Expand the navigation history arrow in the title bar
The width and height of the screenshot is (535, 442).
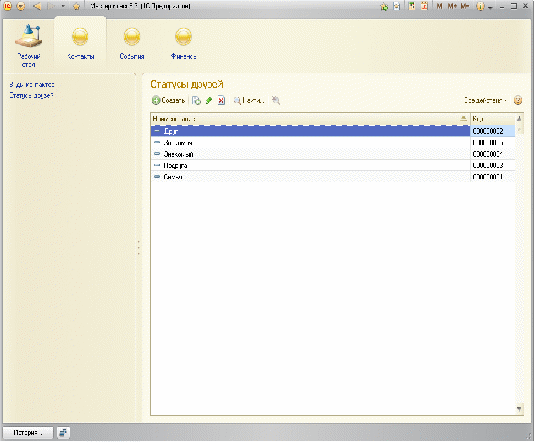(x=63, y=6)
